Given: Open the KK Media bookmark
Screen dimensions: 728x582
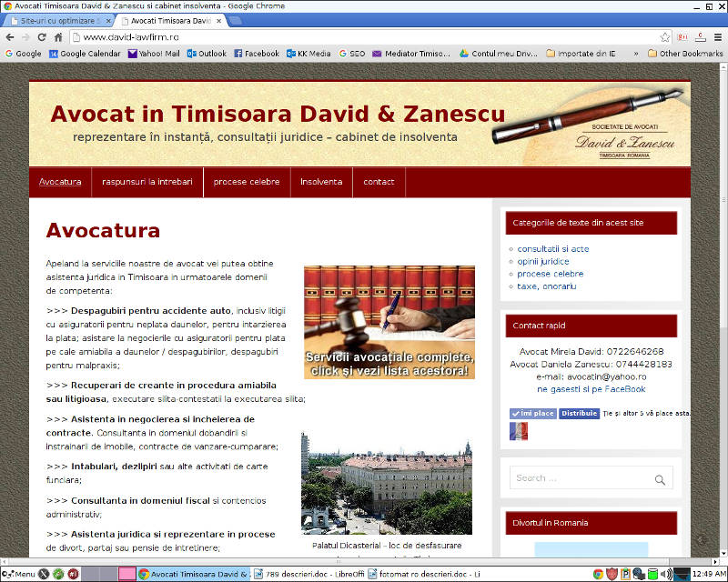Looking at the screenshot, I should [308, 54].
